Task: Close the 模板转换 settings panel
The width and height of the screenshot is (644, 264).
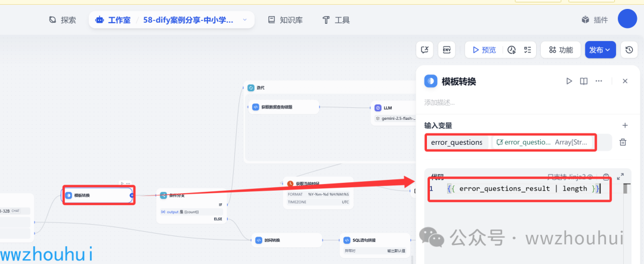Action: click(625, 81)
